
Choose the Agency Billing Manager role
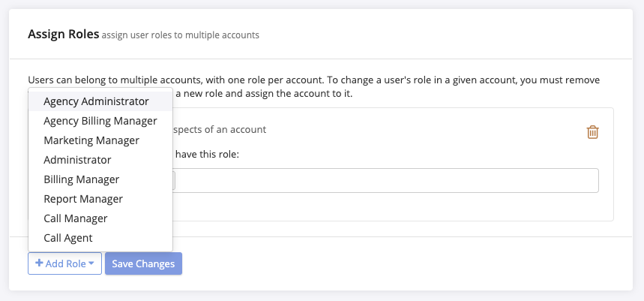point(100,120)
